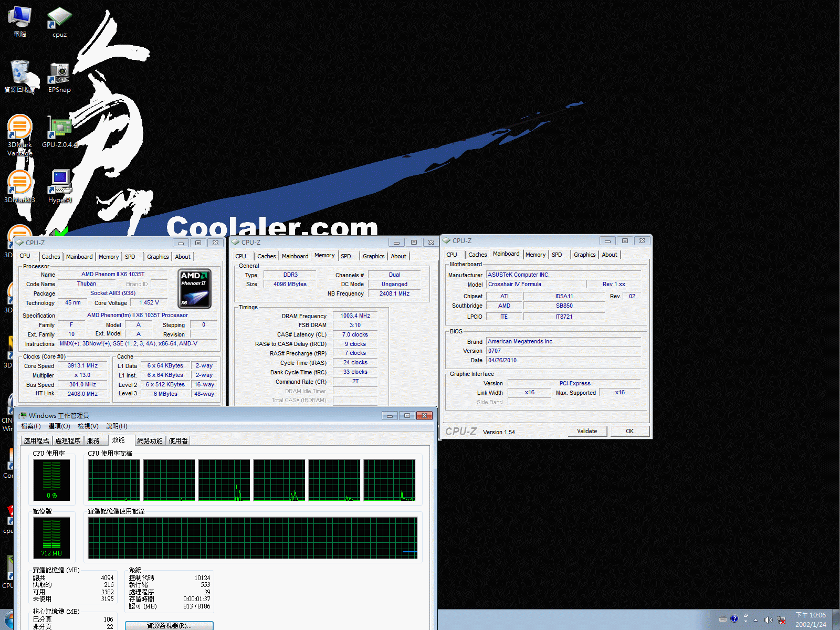Open the Recycle Bin icon
Viewport: 840px width, 630px height.
point(20,76)
